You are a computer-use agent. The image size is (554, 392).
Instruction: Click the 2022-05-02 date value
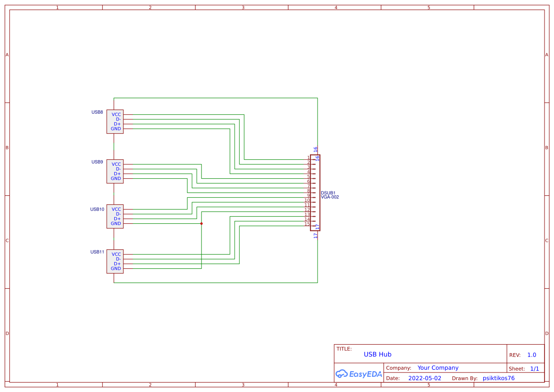[x=425, y=378]
